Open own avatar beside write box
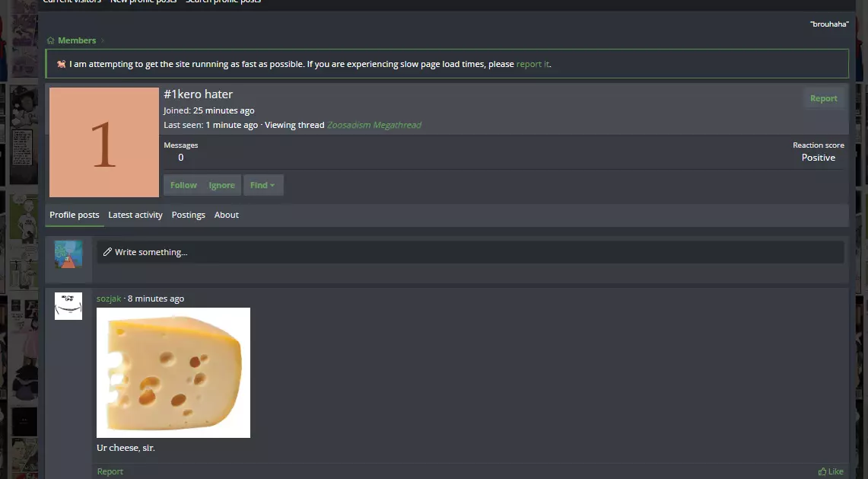 (68, 254)
